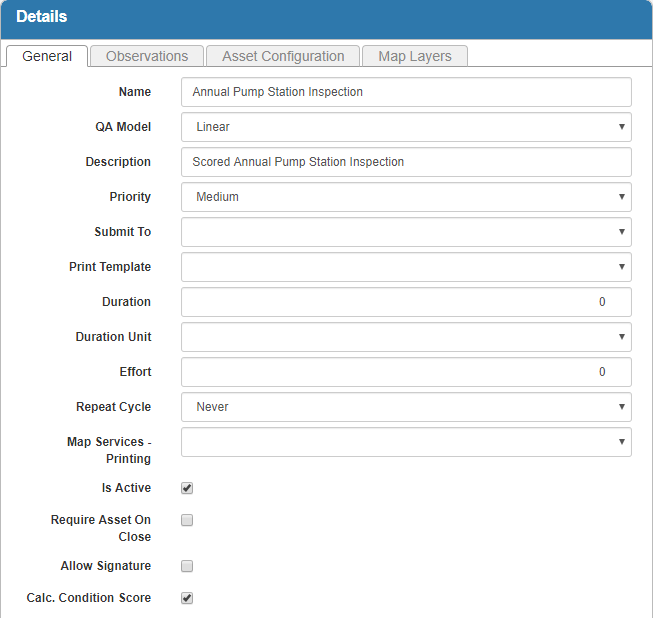The image size is (653, 618).
Task: Click the Name input field
Action: (x=406, y=92)
